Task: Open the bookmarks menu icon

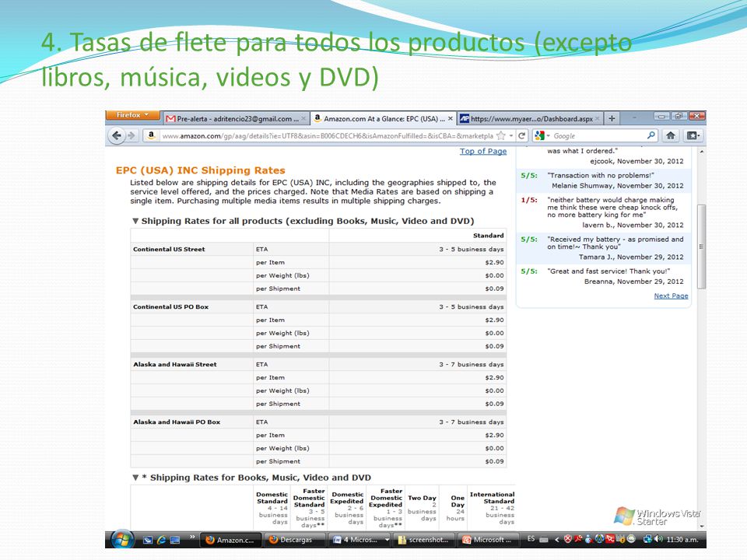Action: (693, 135)
